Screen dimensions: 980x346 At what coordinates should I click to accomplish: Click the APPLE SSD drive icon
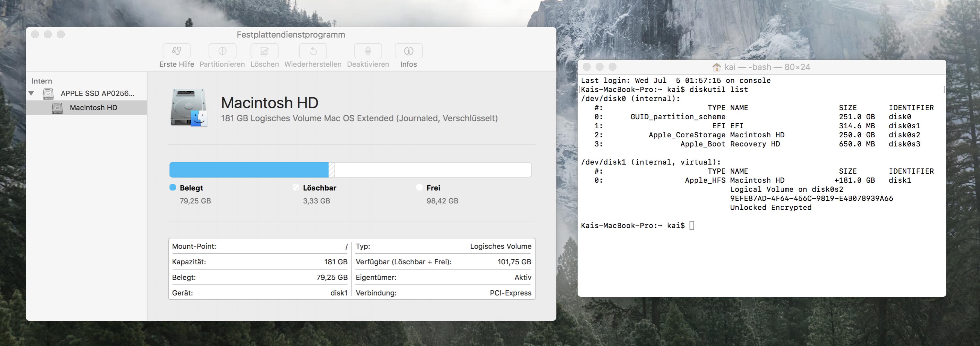(x=48, y=93)
